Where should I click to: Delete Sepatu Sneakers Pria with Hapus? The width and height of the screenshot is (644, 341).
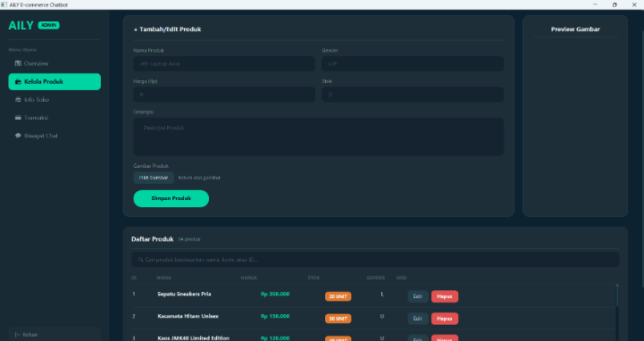(445, 296)
